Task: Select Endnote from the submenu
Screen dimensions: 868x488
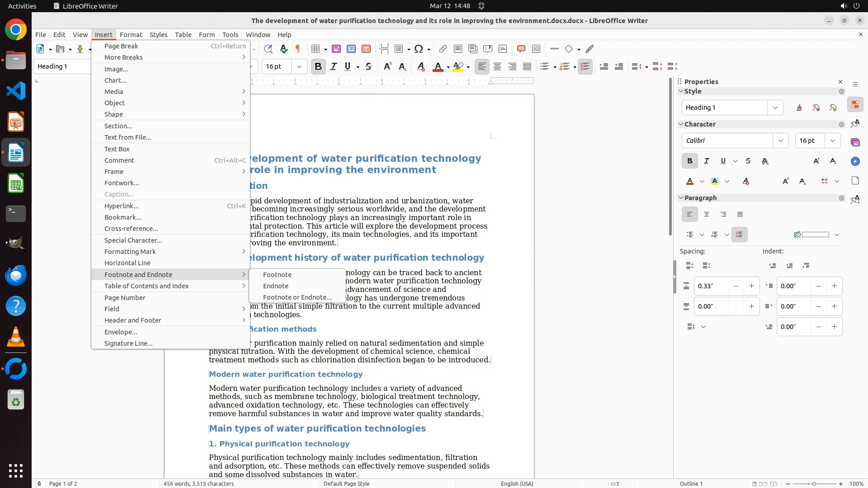Action: 275,286
